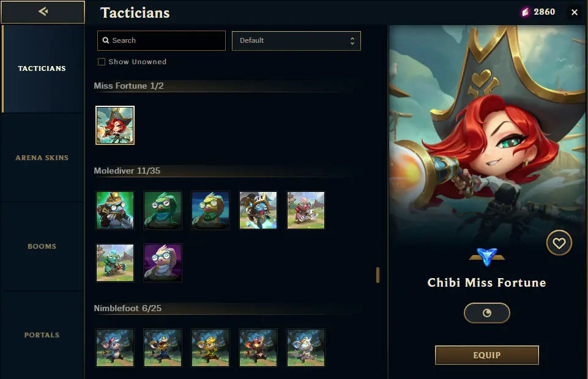Viewport: 588px width, 379px height.
Task: Open the Default sort dropdown
Action: pyautogui.click(x=296, y=41)
